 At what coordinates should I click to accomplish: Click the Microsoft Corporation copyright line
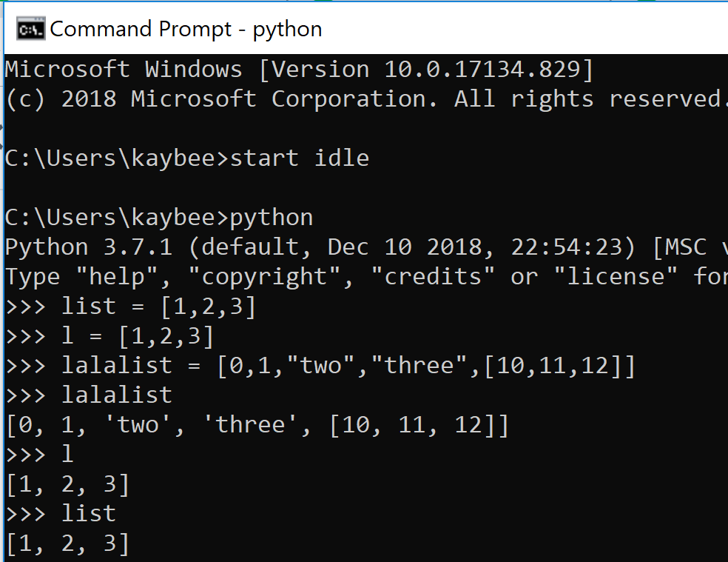[363, 99]
